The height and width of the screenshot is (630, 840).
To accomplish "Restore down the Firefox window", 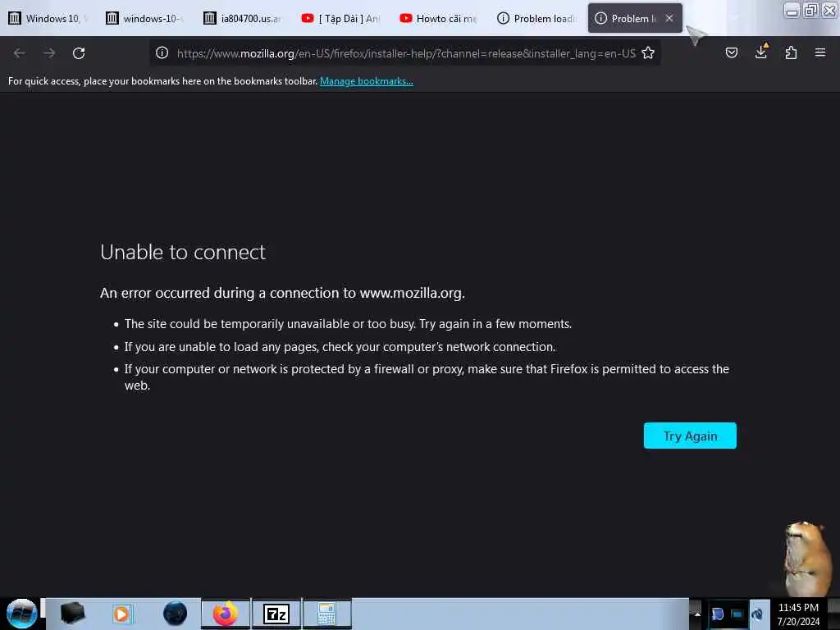I will tap(810, 10).
